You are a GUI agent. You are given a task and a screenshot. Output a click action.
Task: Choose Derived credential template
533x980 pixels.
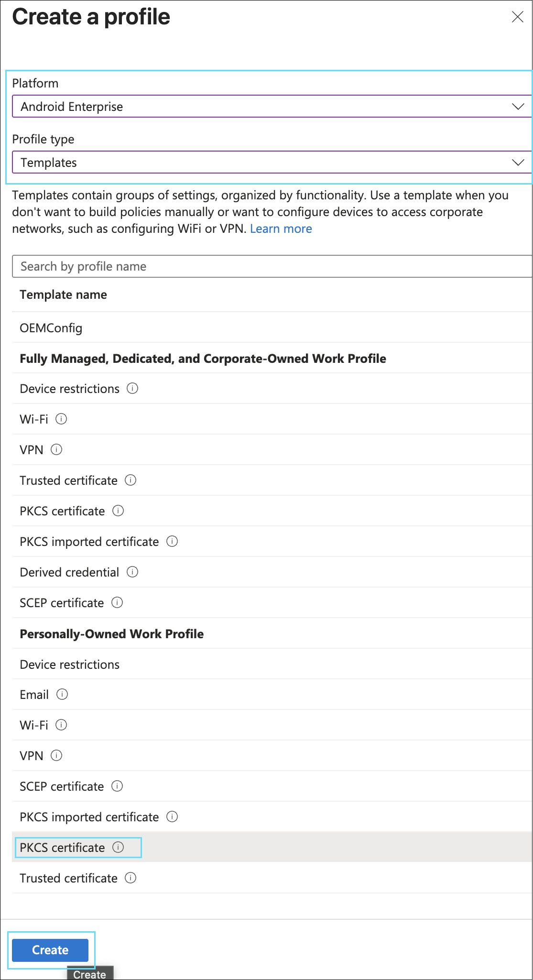tap(69, 572)
